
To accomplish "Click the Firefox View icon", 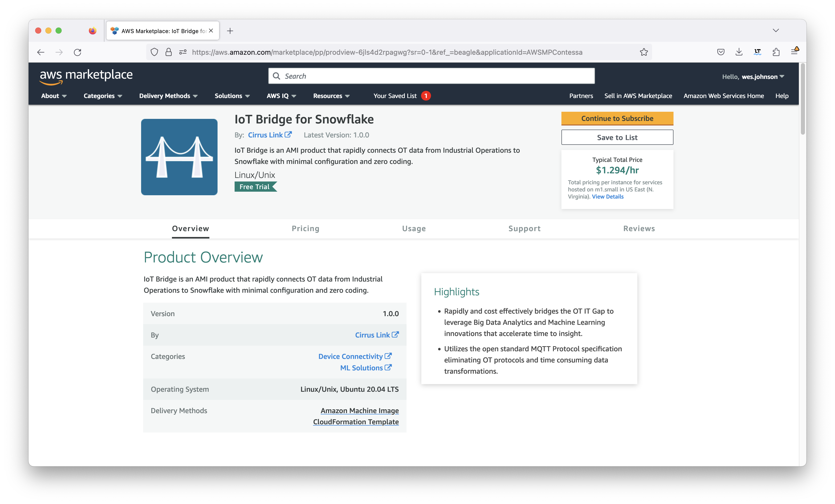I will pos(92,31).
